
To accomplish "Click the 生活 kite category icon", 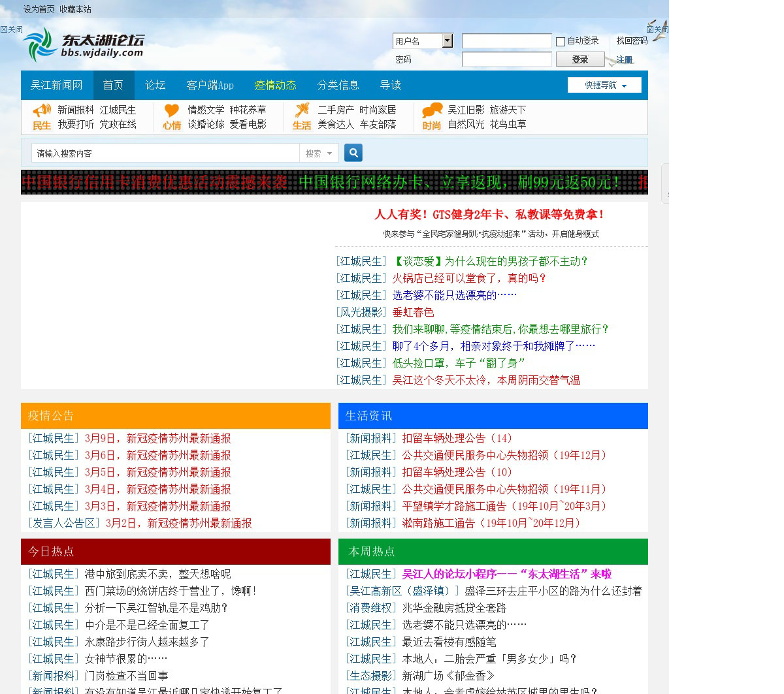I will pos(302,116).
